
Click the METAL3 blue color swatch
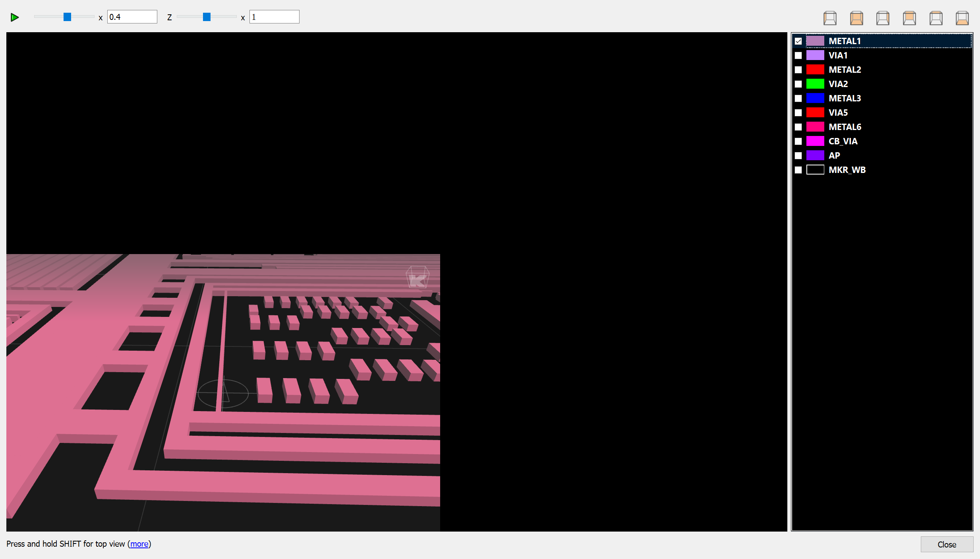[815, 98]
